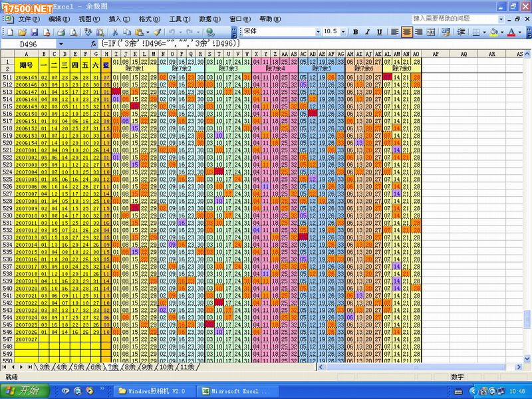Select row header 530
The width and height of the screenshot is (532, 399).
7,215
